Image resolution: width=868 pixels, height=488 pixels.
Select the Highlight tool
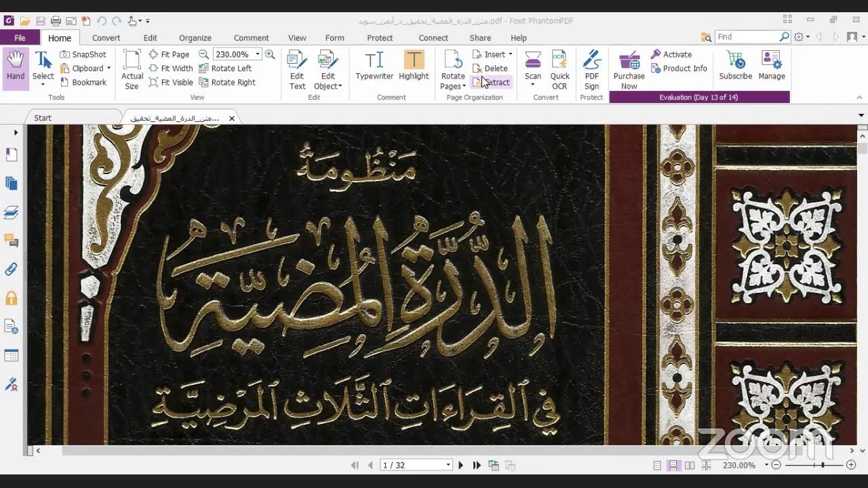tap(414, 66)
